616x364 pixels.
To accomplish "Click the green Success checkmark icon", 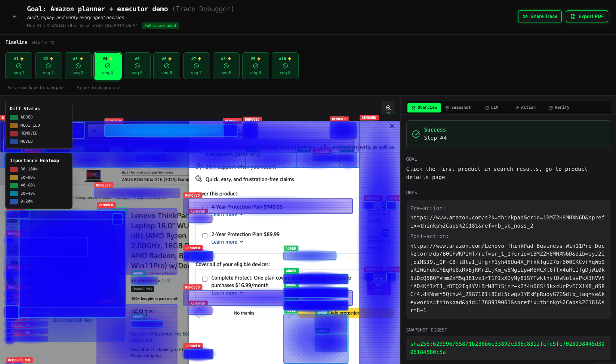I will [x=416, y=134].
